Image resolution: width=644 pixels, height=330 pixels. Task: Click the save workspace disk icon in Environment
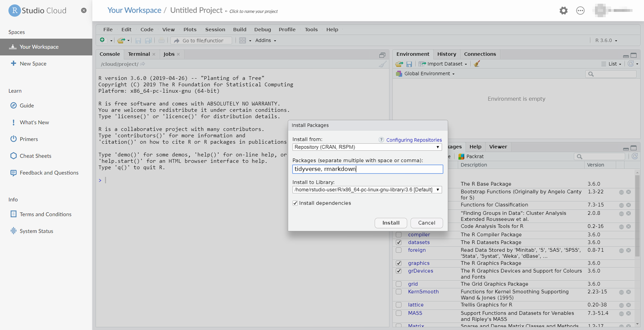coord(409,64)
